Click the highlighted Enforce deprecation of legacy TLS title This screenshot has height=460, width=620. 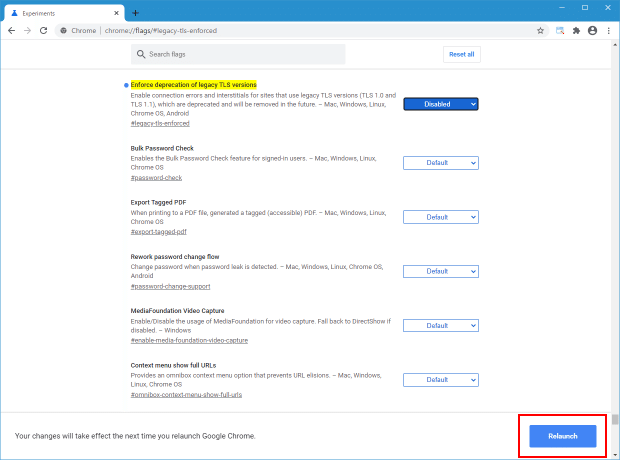pyautogui.click(x=194, y=85)
